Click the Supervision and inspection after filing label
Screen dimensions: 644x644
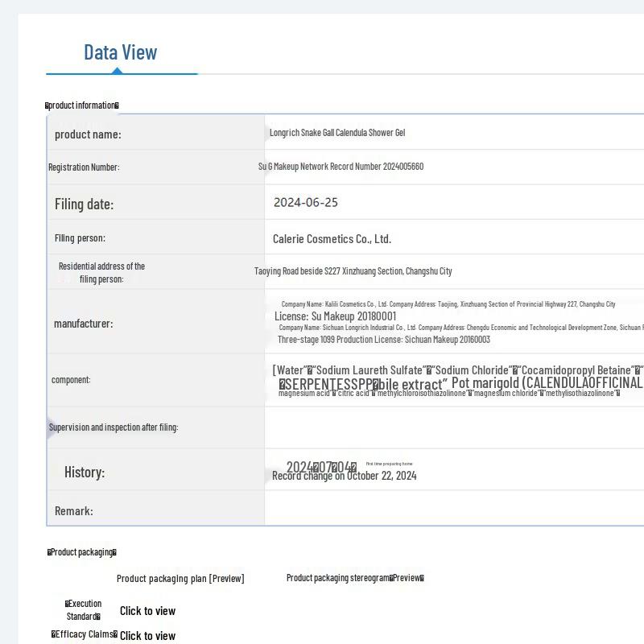114,427
